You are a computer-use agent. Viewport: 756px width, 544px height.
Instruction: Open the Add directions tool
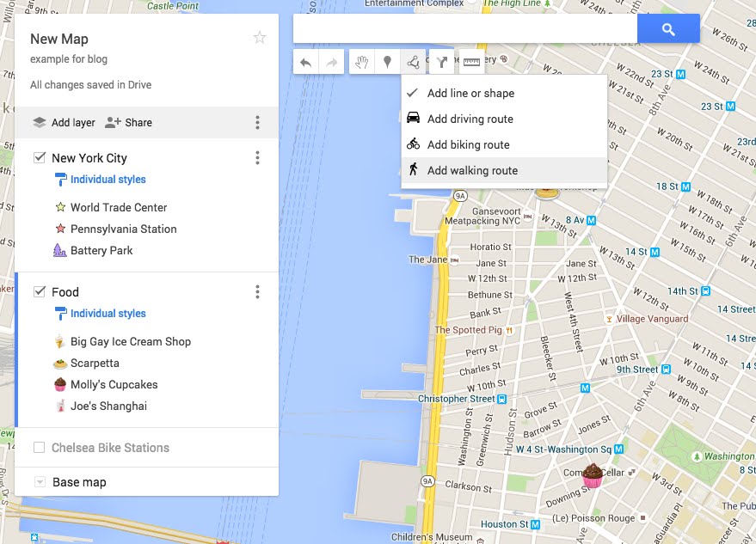point(440,61)
